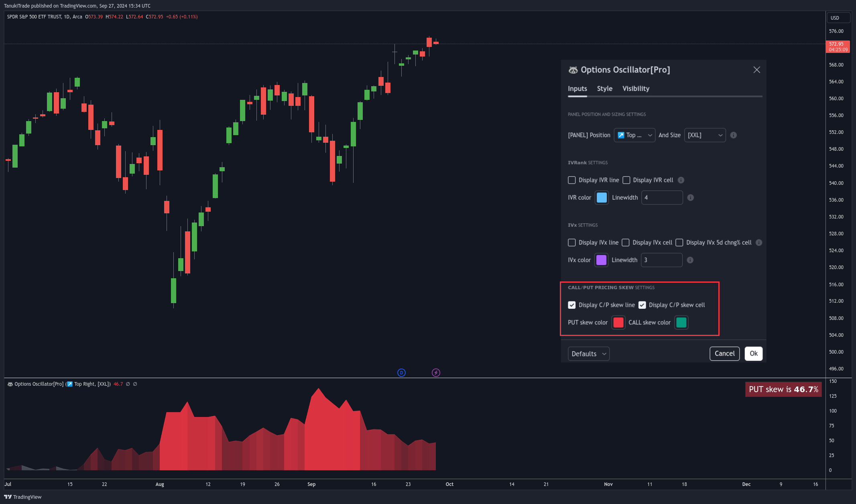Click the raccoon icon in dialog title

(x=573, y=70)
